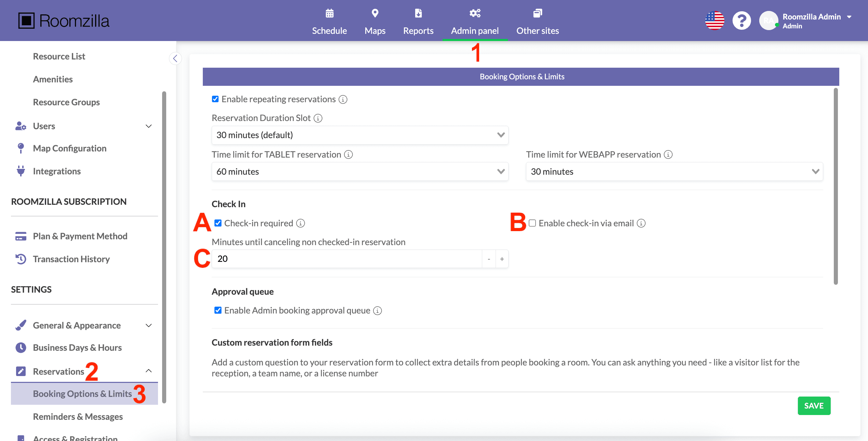Image resolution: width=868 pixels, height=441 pixels.
Task: Click info icon next to Check-in required
Action: (301, 223)
